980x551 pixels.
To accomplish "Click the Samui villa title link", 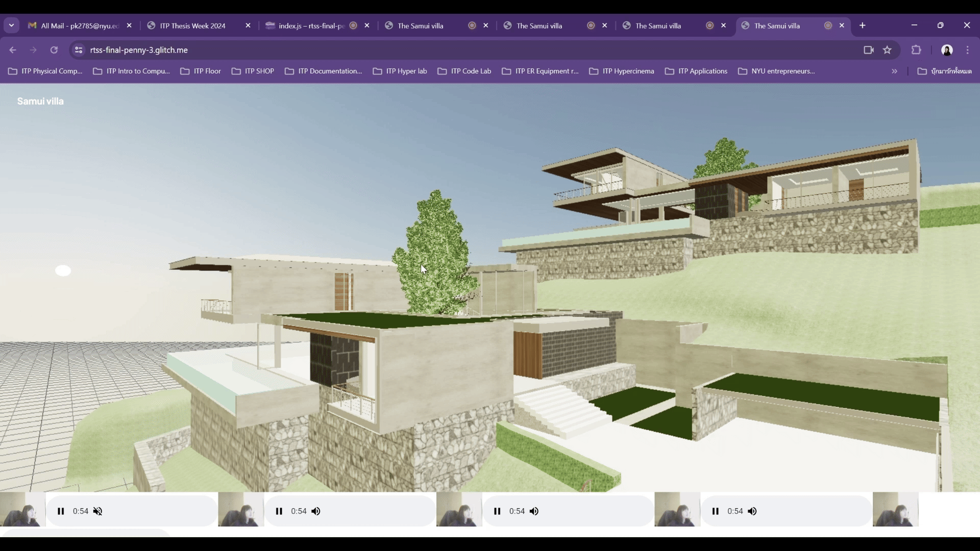I will tap(40, 101).
